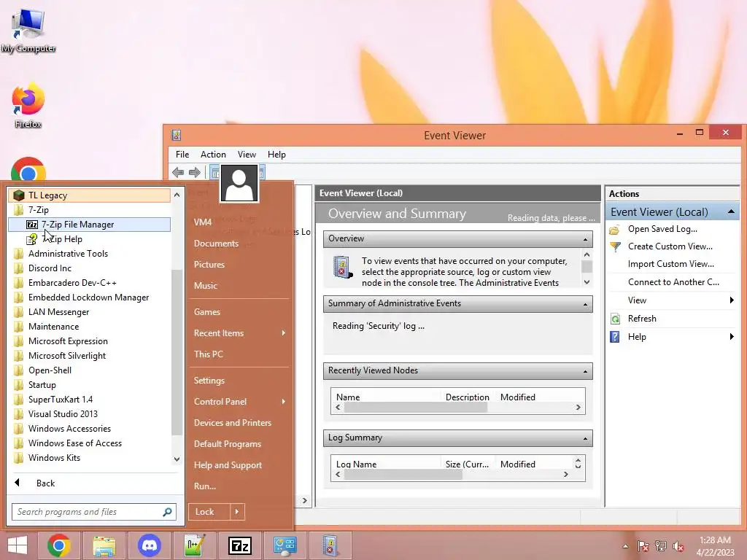The height and width of the screenshot is (560, 747).
Task: Click the Back arrow in Event Viewer toolbar
Action: [x=178, y=172]
